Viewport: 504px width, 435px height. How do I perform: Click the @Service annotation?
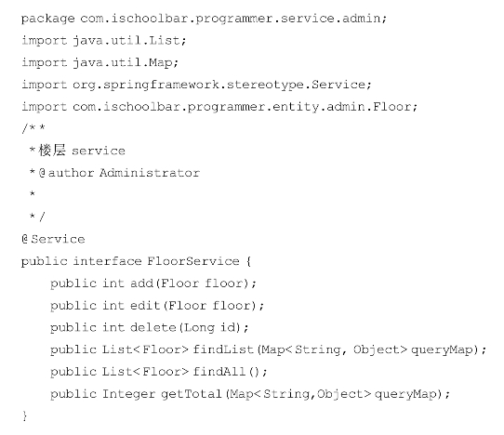click(53, 240)
